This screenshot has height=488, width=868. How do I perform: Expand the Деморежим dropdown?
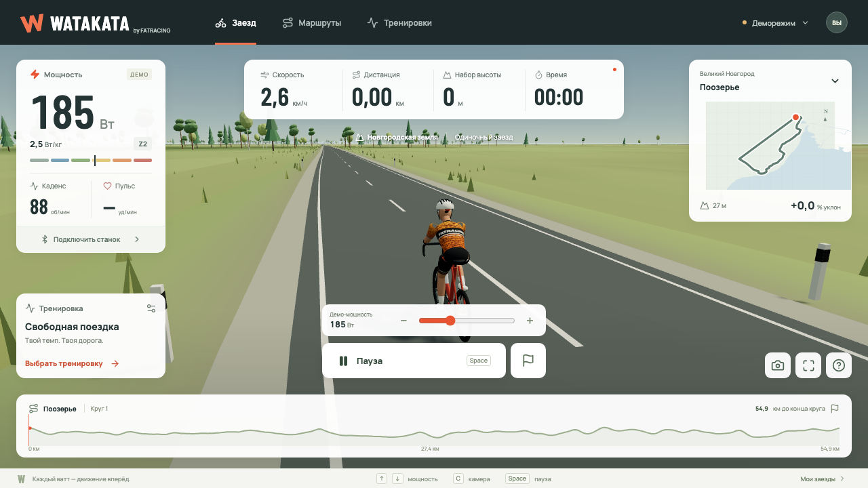[776, 22]
